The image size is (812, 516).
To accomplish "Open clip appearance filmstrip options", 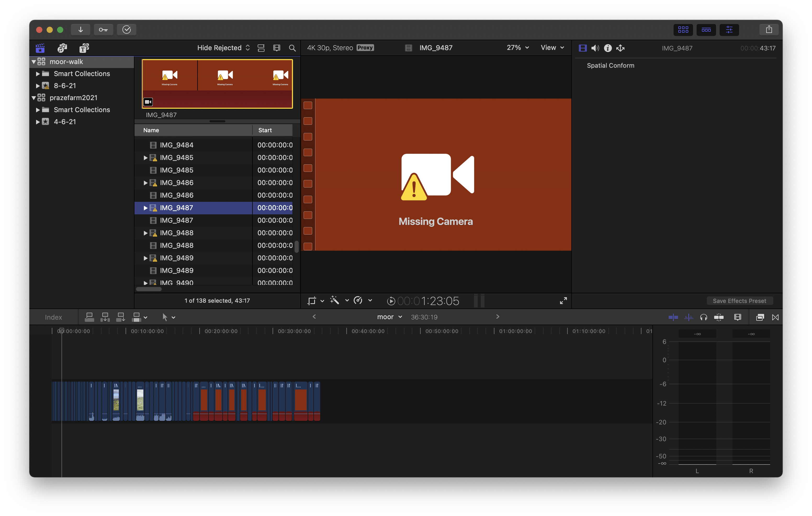I will [277, 48].
